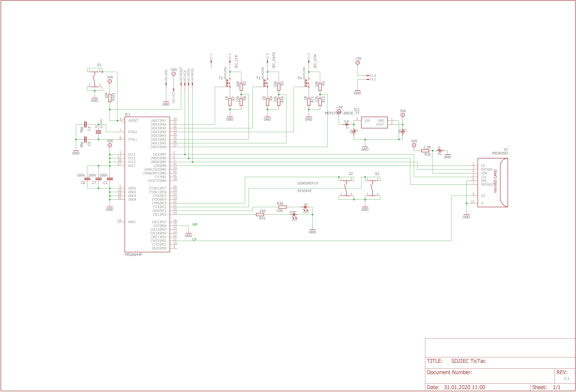Click the 'IEC_ATN' net label
576x392 pixels.
click(x=315, y=61)
